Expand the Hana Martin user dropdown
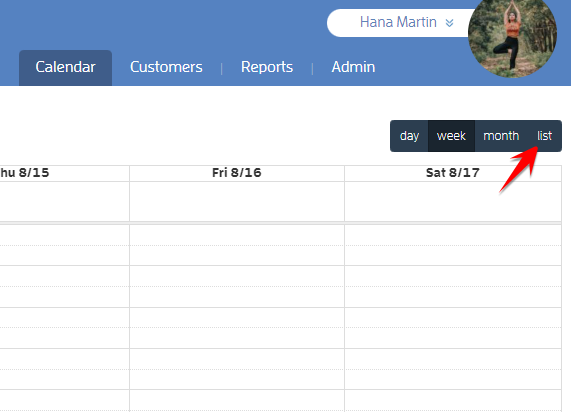Image resolution: width=571 pixels, height=412 pixels. pos(399,23)
